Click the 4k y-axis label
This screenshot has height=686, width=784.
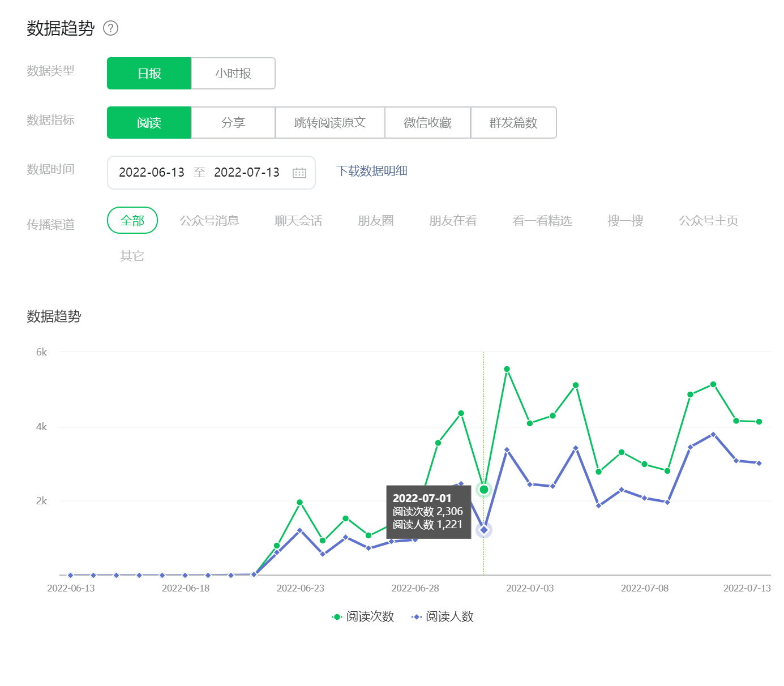click(x=41, y=427)
